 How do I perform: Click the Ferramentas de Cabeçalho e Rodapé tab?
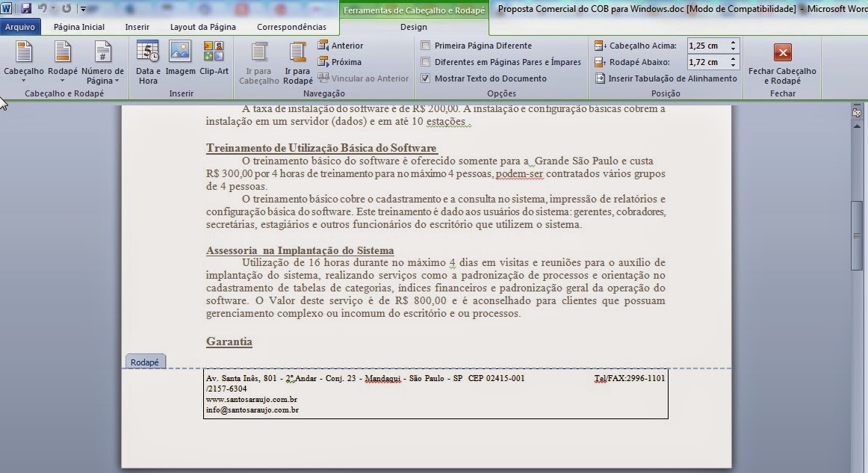pyautogui.click(x=414, y=10)
